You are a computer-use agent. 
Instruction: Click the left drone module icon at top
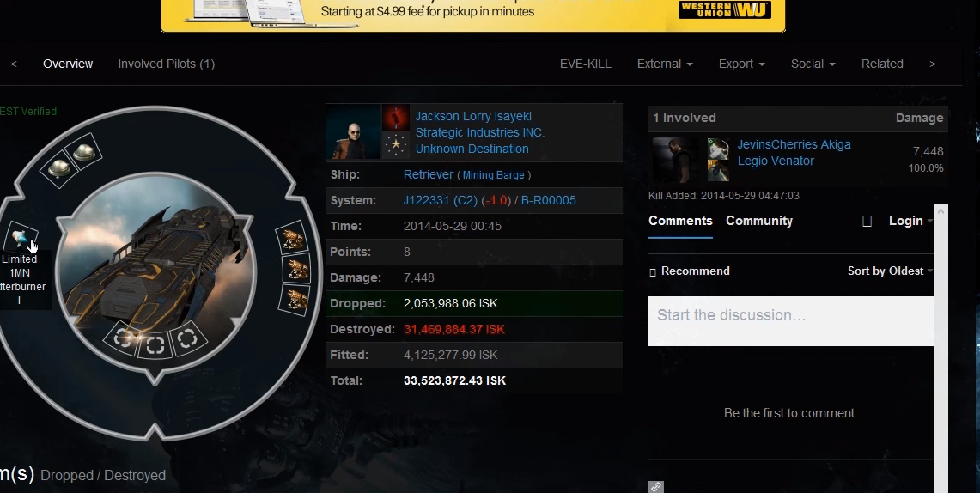click(58, 167)
